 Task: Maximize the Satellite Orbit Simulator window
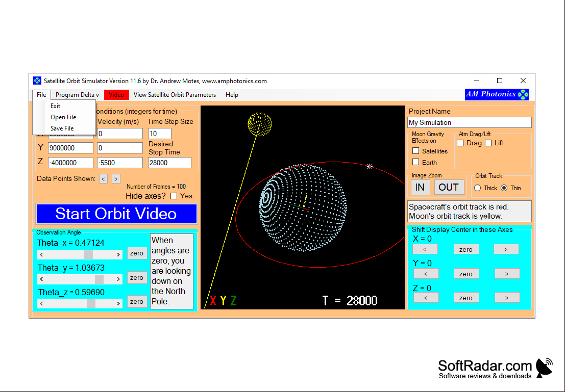coord(500,81)
